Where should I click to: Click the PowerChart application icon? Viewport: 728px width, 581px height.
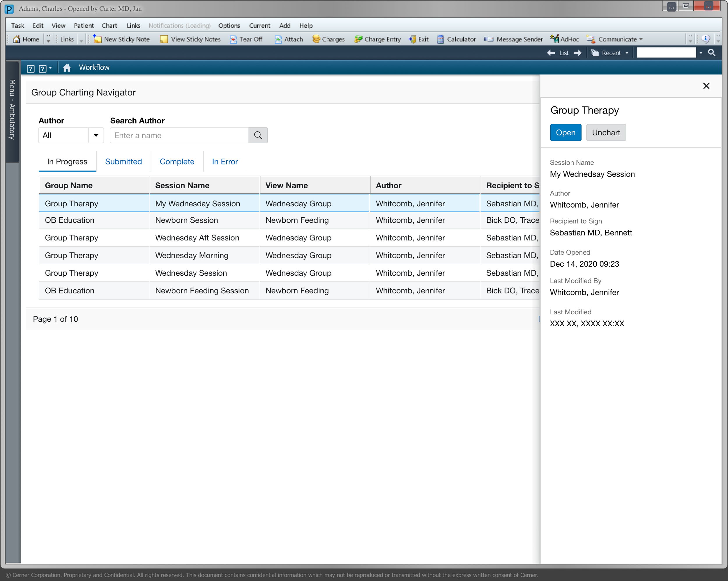9,9
